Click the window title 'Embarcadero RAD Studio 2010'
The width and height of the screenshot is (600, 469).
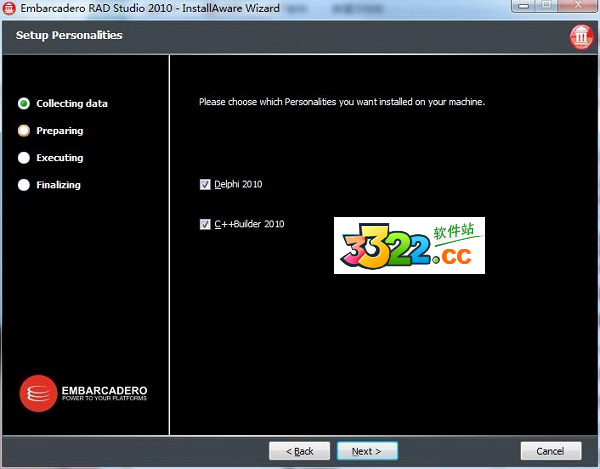click(150, 8)
